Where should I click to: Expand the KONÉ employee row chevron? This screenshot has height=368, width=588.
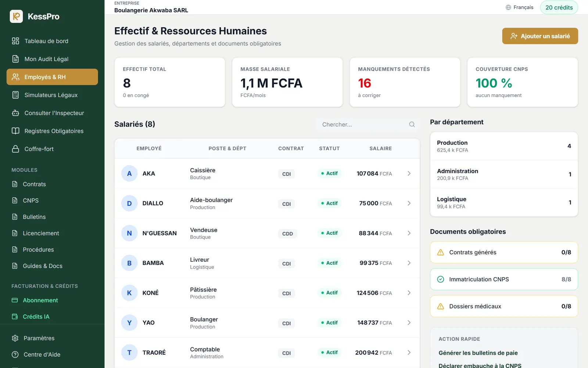409,293
